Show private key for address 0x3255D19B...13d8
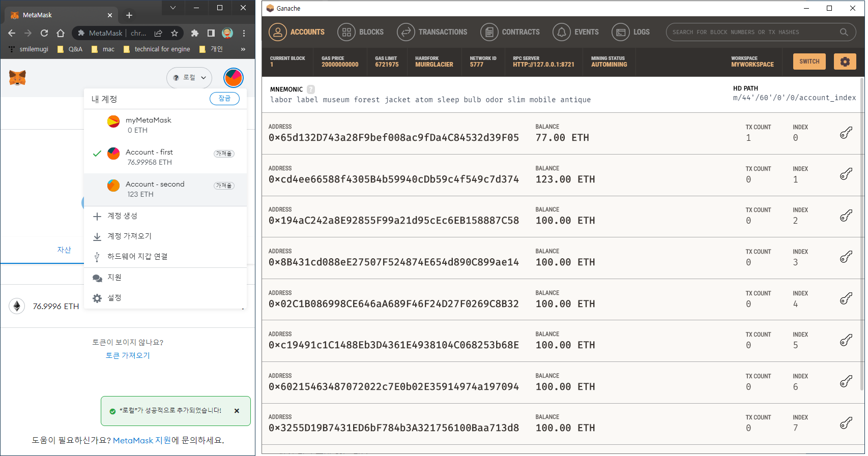 [x=846, y=423]
